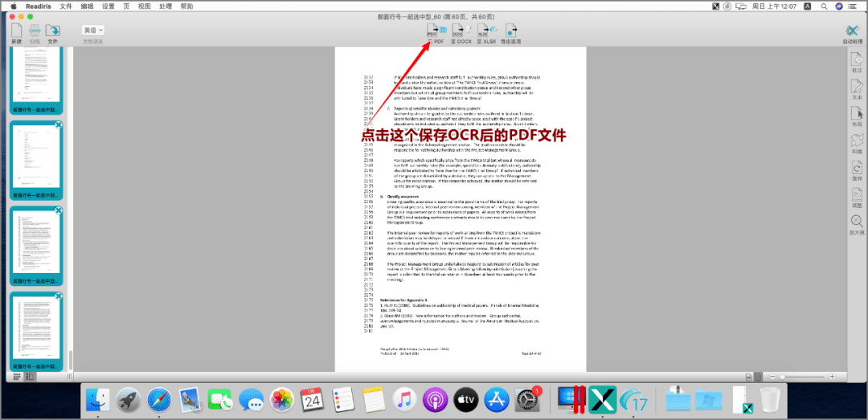Open Launchpad from the Dock
Viewport: 868px width, 420px height.
[128, 400]
